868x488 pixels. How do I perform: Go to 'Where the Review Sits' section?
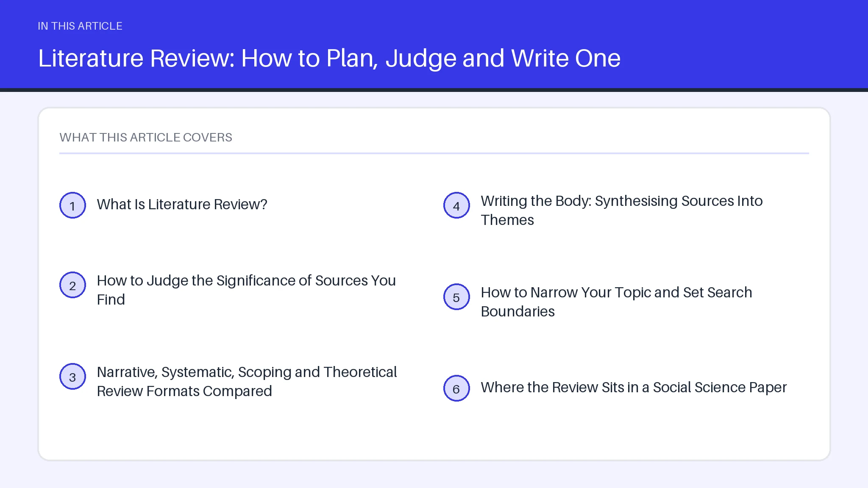(x=634, y=388)
